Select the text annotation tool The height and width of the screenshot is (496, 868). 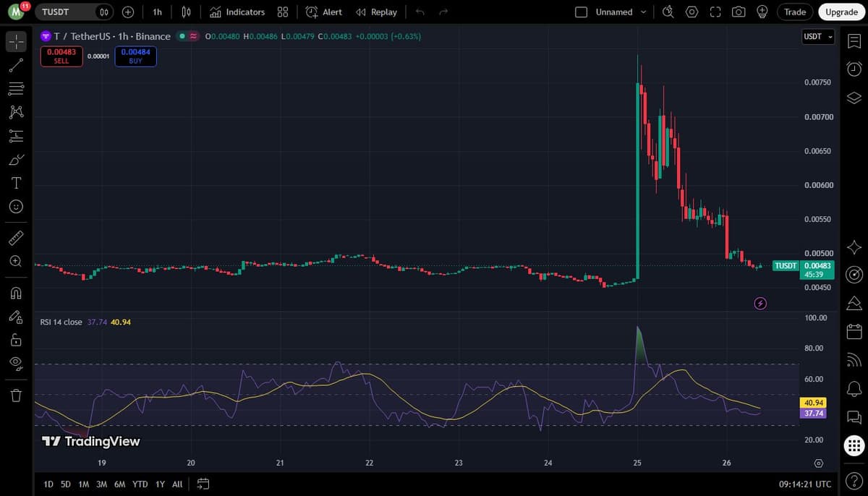pyautogui.click(x=16, y=182)
